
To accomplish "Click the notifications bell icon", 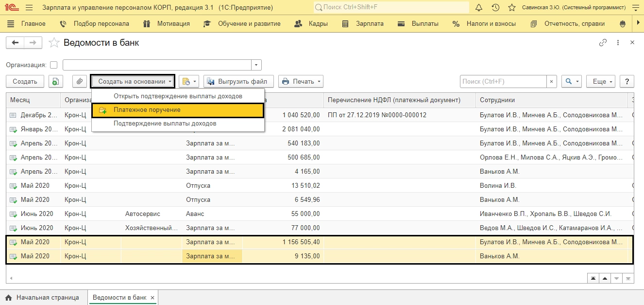I will (479, 8).
